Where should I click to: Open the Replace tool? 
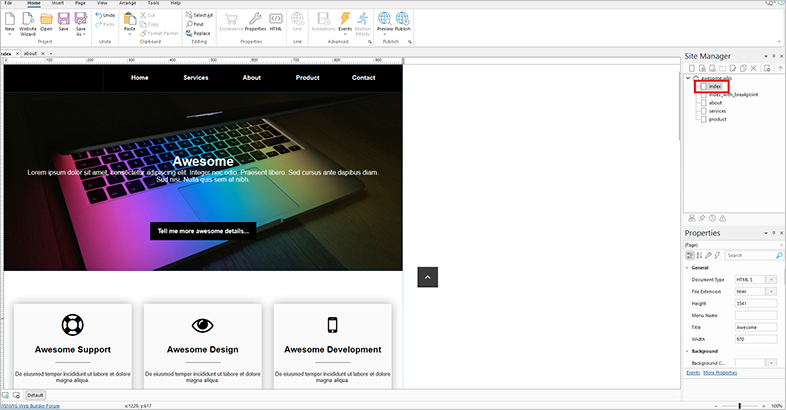point(198,33)
